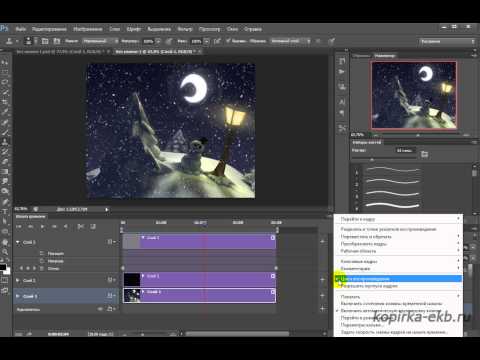
Task: Select the Lasso tool in toolbar
Action: (5, 82)
